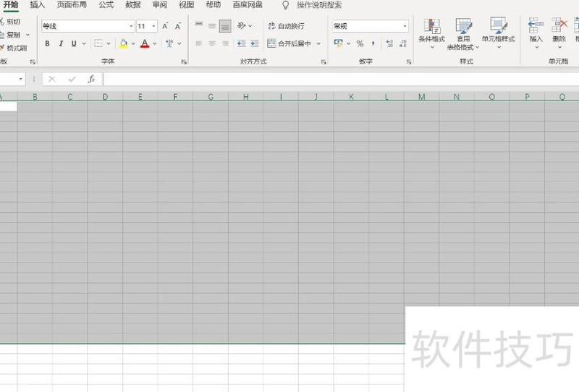Open alignment settings dialog launcher
Image resolution: width=579 pixels, height=392 pixels.
pyautogui.click(x=324, y=62)
